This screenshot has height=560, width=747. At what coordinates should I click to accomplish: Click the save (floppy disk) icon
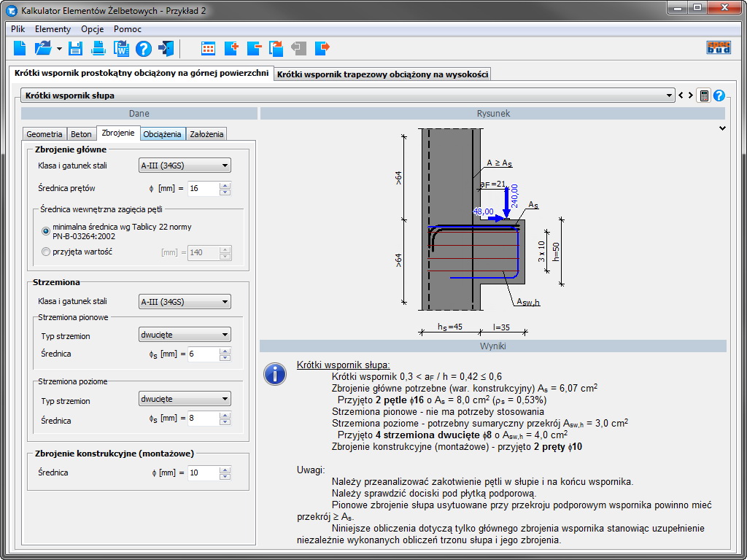pyautogui.click(x=75, y=49)
